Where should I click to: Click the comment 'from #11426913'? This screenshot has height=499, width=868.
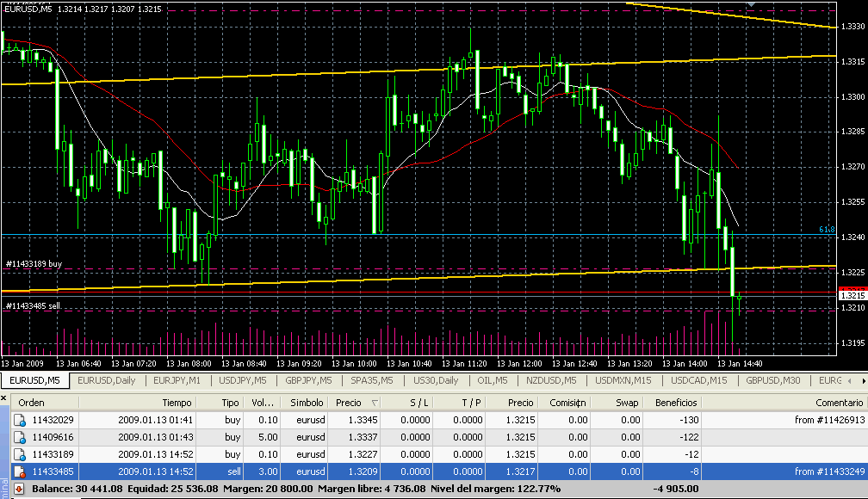tap(829, 421)
